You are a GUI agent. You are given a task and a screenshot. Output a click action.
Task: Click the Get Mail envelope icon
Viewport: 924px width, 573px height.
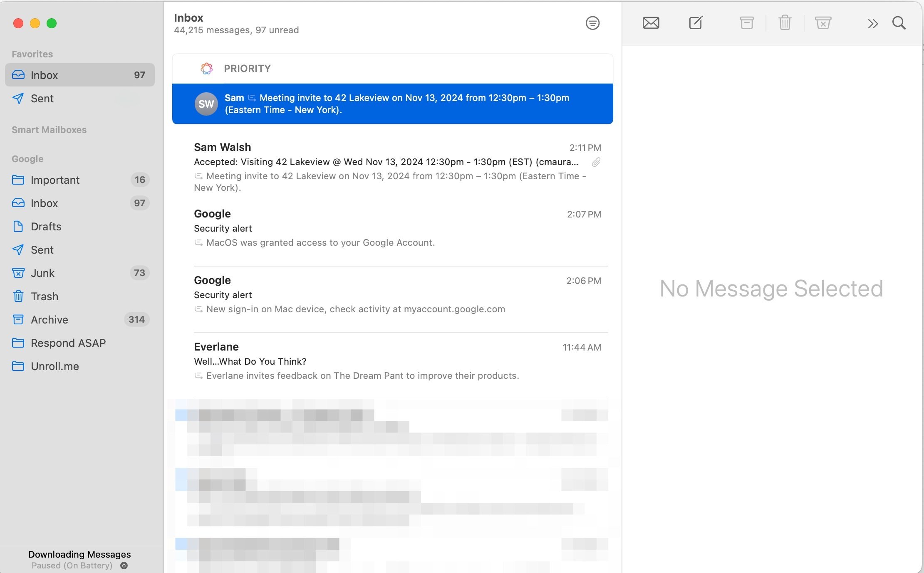coord(651,23)
